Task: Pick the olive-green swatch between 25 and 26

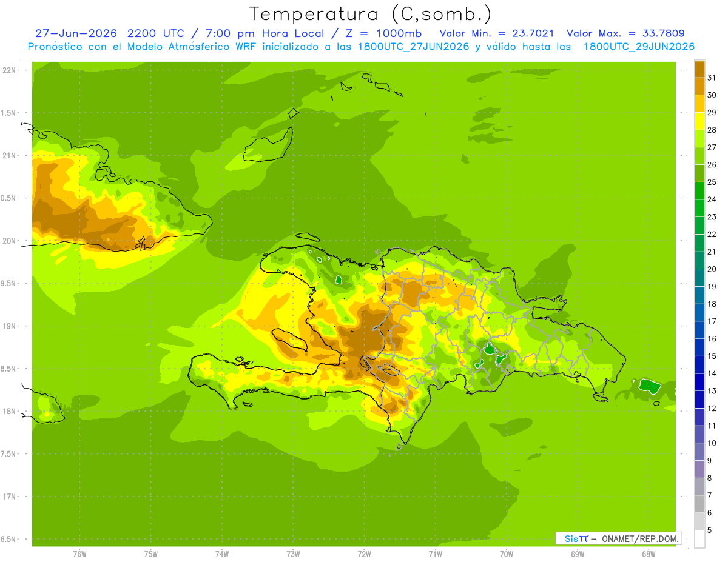Action: point(699,173)
